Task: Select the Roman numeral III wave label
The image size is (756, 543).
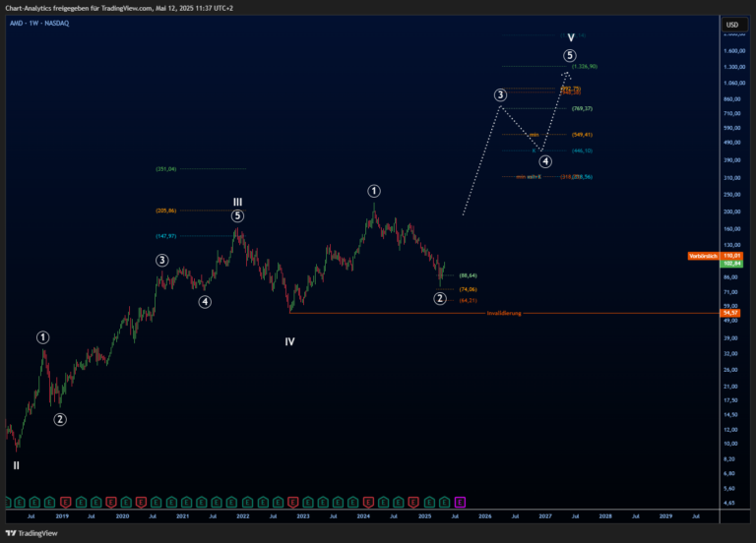Action: tap(237, 202)
